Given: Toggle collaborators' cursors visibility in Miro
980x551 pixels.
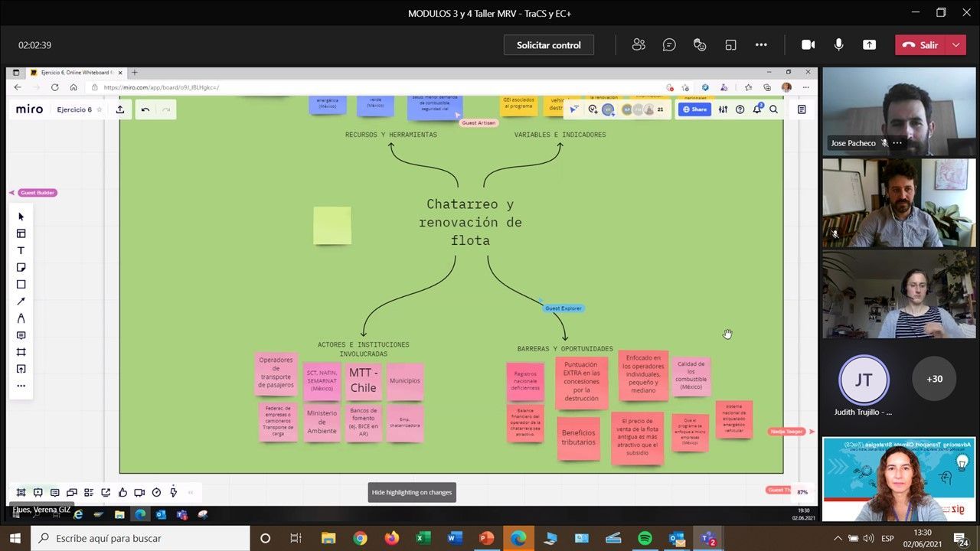Looking at the screenshot, I should coord(574,109).
